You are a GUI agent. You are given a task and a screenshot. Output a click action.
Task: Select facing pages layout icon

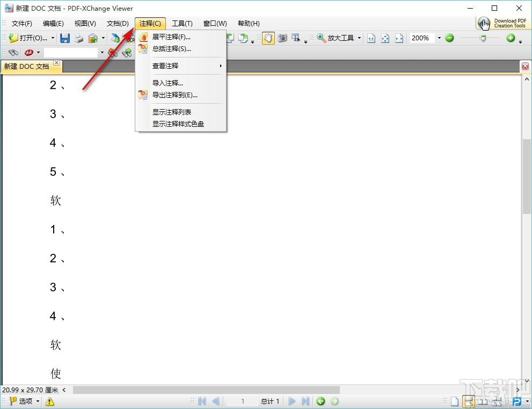tap(483, 401)
